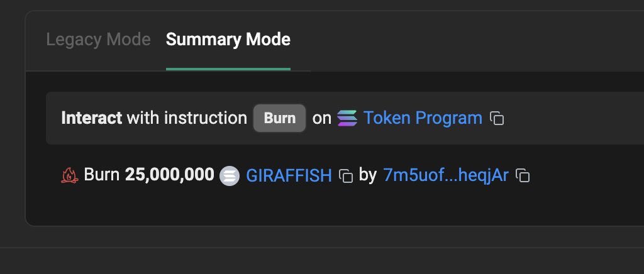Click the word "by" before the wallet address
The width and height of the screenshot is (644, 274).
[367, 175]
